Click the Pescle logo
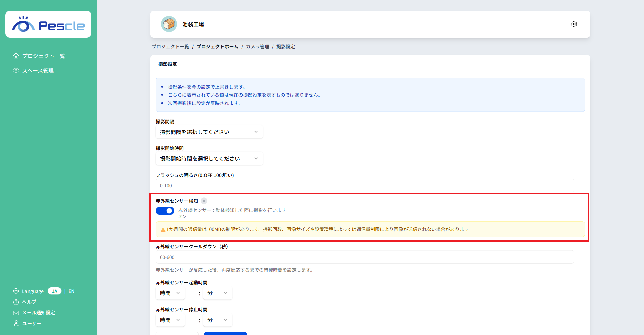Viewport: 644px width, 335px height. click(48, 24)
